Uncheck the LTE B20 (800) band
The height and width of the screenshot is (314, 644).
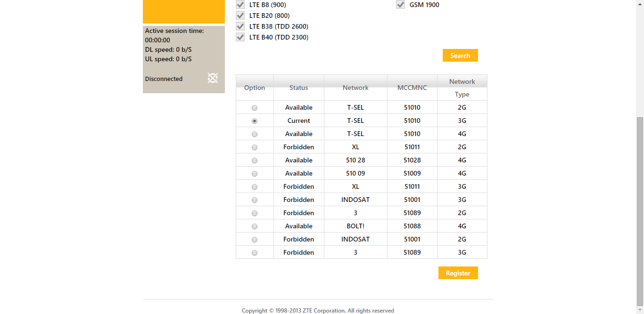click(x=240, y=16)
